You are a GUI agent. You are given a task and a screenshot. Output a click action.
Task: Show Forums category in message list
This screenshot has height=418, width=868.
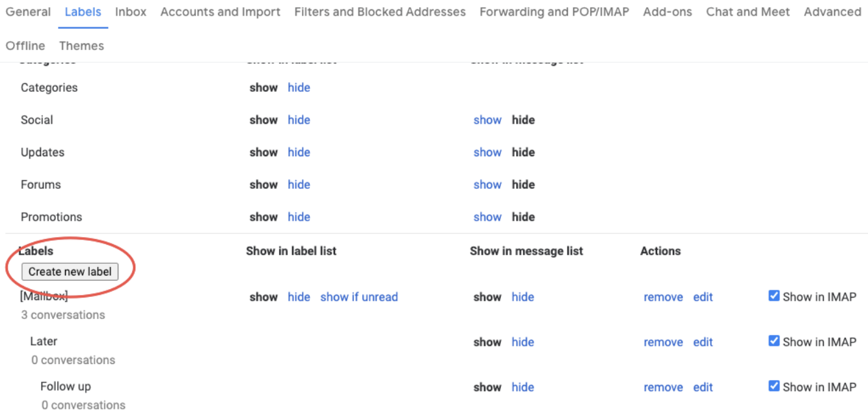487,185
